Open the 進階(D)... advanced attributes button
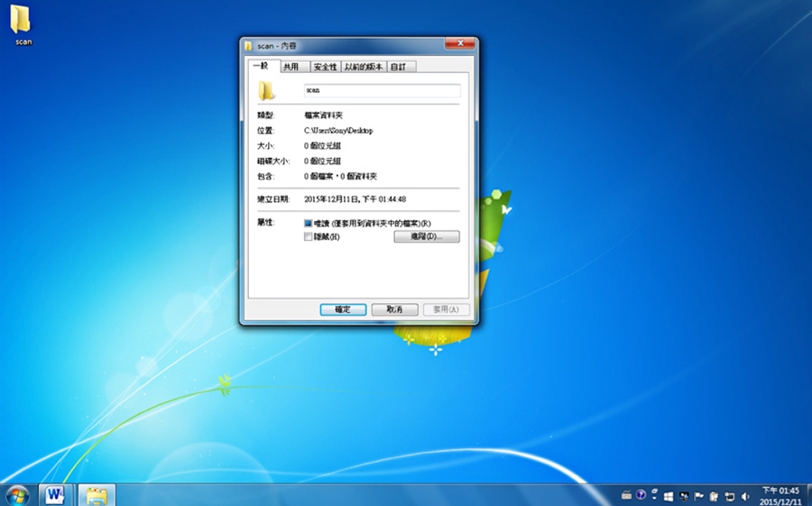This screenshot has width=812, height=506. (427, 236)
